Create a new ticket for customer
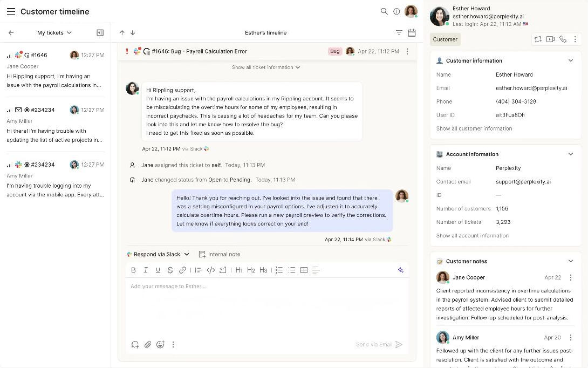Screen dimensions: 588x368 coord(538,39)
